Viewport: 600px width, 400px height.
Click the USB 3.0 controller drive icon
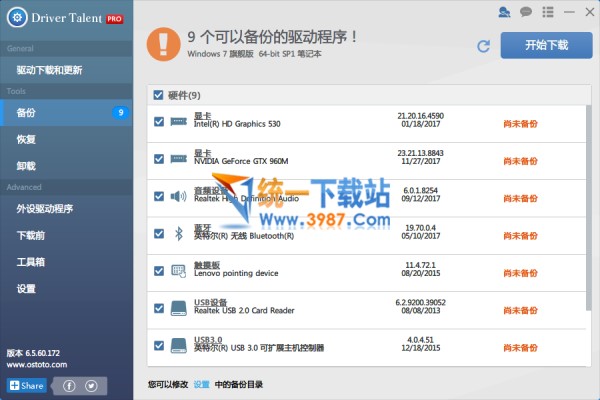178,346
